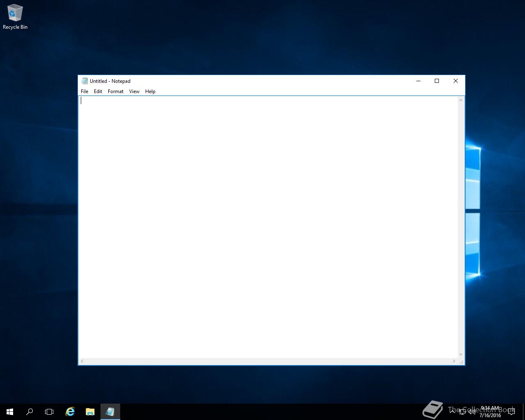This screenshot has width=525, height=420.
Task: Open the View menu
Action: [x=134, y=91]
